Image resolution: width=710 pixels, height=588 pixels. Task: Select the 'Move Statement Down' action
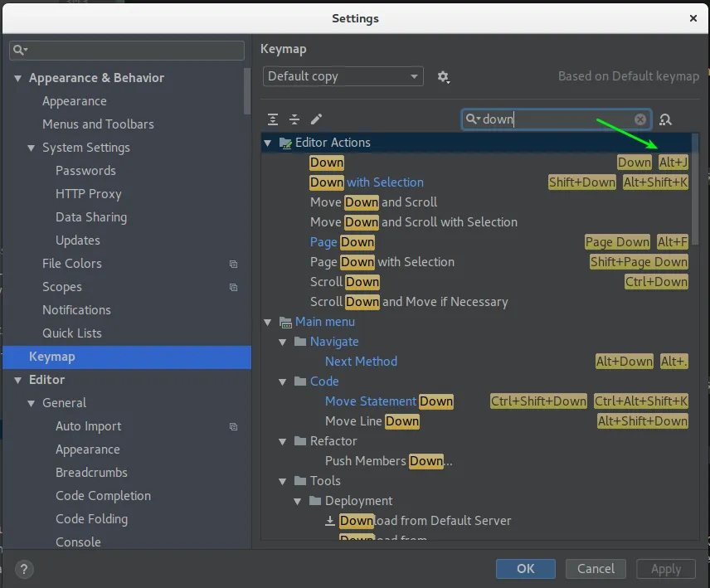pos(389,401)
